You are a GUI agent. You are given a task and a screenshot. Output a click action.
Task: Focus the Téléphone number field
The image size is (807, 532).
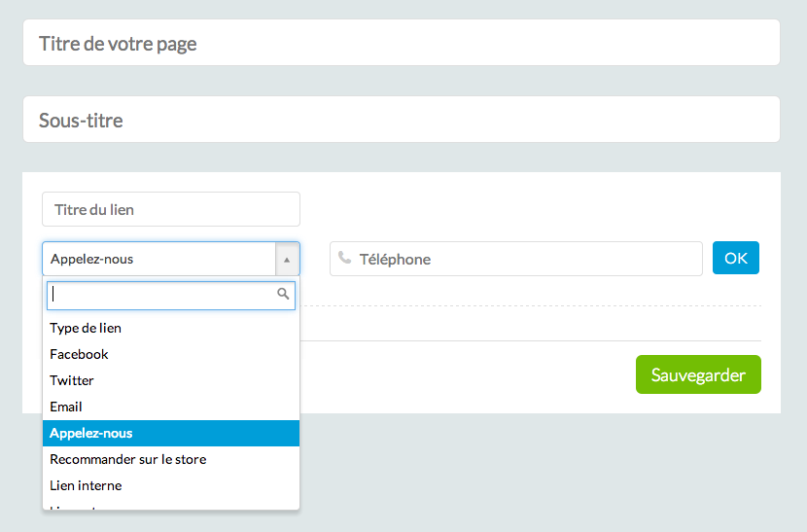coord(525,260)
